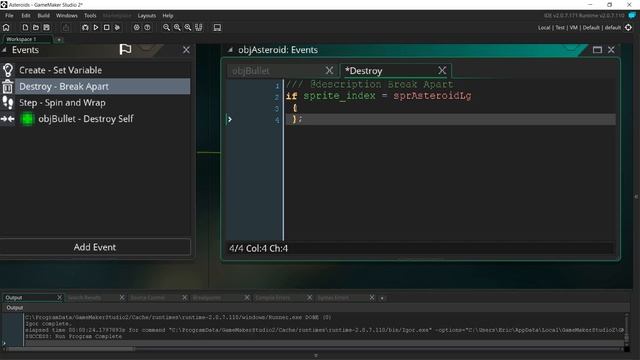
Task: Open the Help menu
Action: coord(168,16)
